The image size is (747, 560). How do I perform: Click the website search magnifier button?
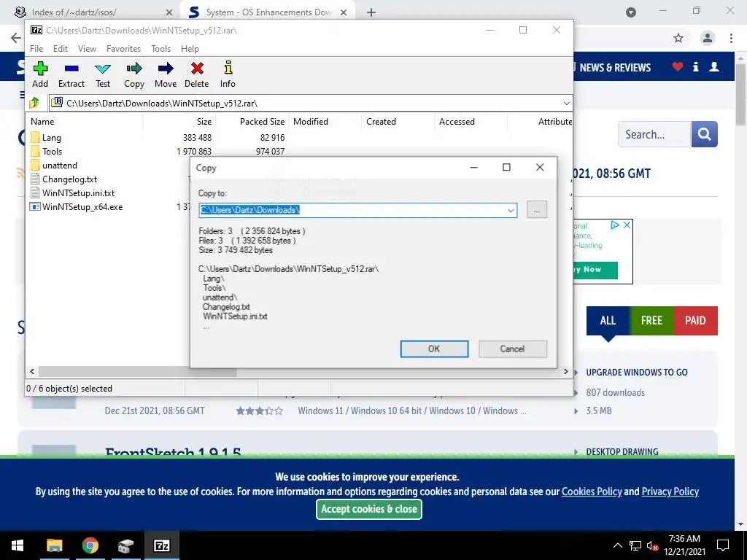point(704,134)
